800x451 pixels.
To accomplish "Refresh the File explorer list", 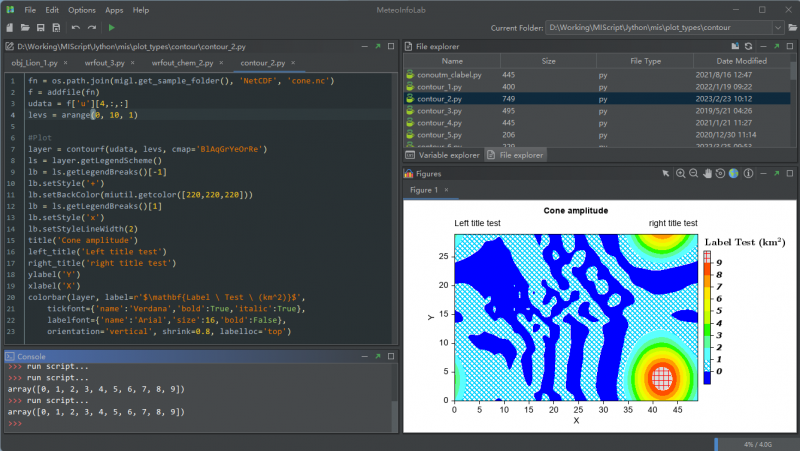I will [746, 46].
